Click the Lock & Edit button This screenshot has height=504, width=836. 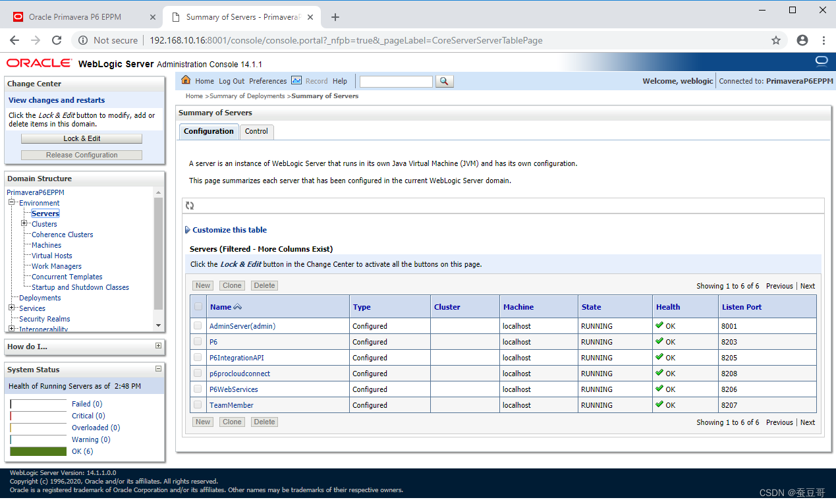(82, 138)
